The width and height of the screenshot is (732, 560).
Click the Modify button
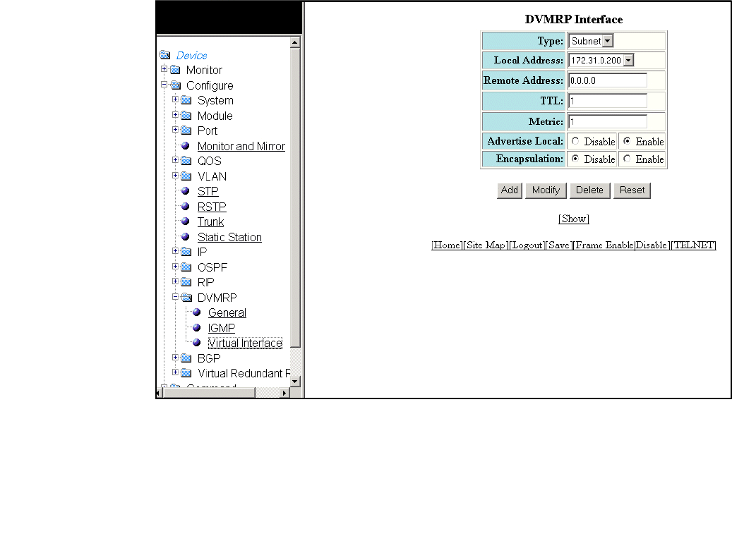(546, 190)
